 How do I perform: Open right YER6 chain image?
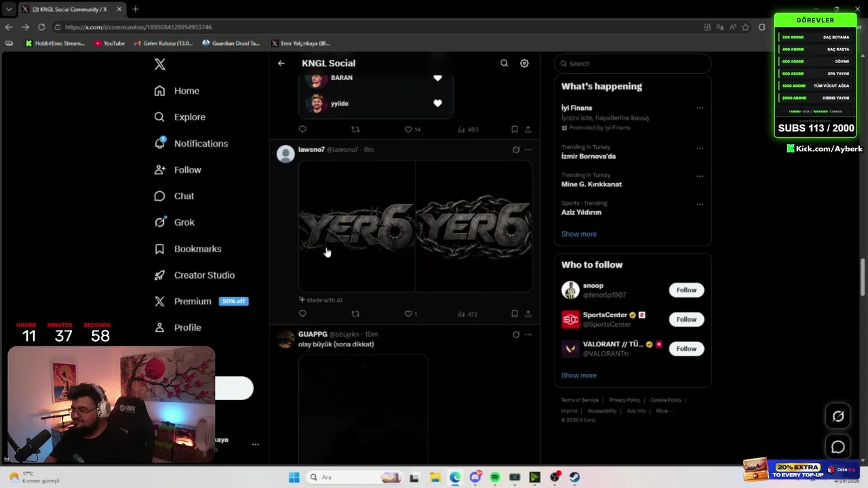click(x=474, y=226)
